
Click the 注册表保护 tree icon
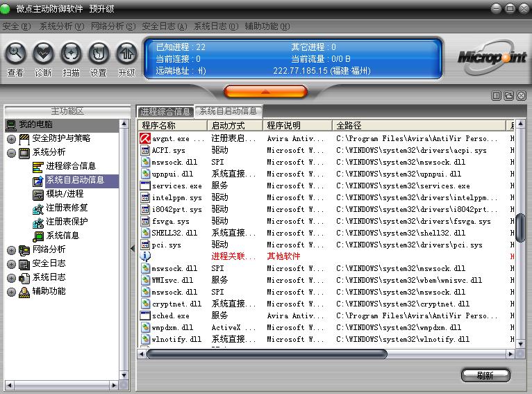point(38,222)
